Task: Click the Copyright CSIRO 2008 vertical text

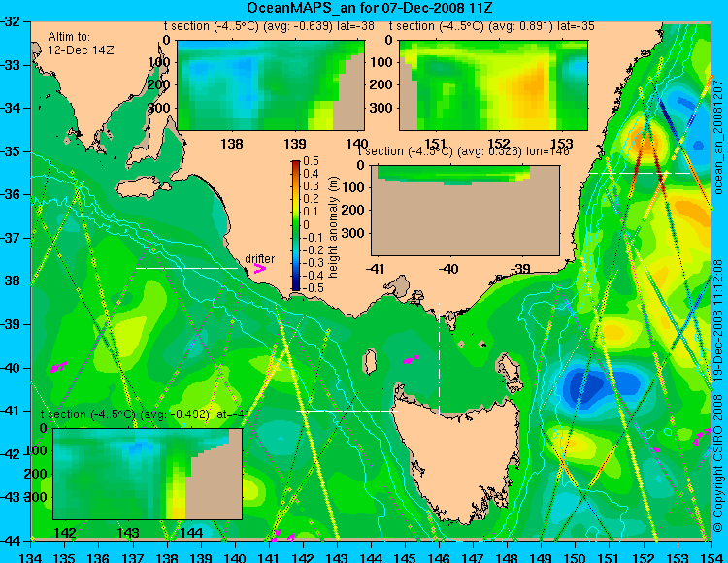Action: point(718,464)
